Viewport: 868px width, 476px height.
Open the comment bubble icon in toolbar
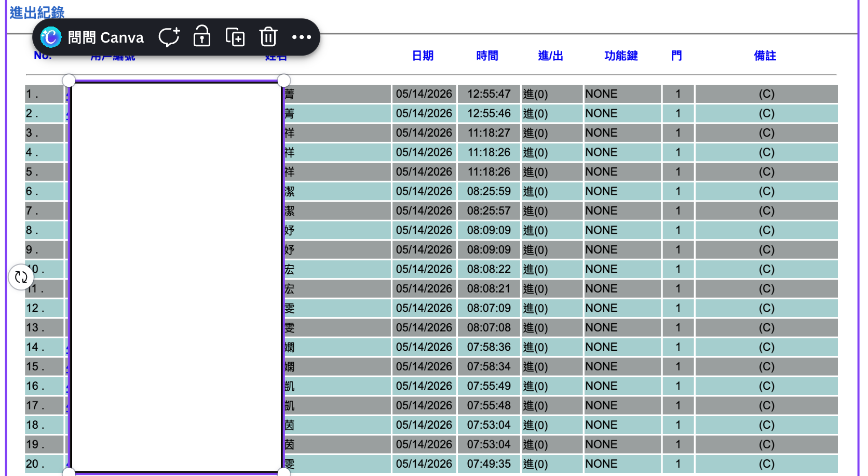[x=169, y=37]
